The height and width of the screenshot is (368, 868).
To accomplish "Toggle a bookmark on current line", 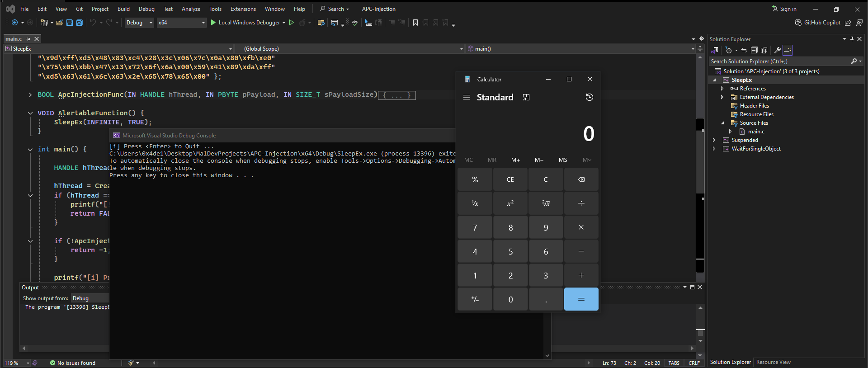I will (415, 23).
